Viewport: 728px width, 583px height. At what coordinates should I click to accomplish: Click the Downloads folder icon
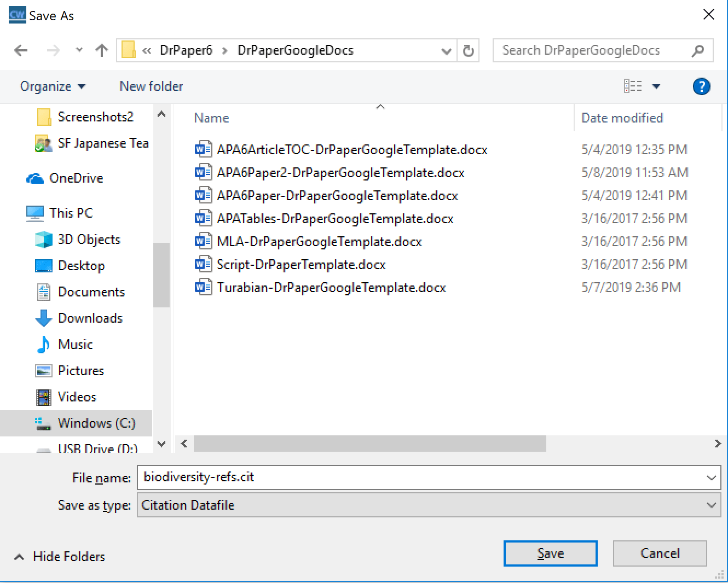43,318
